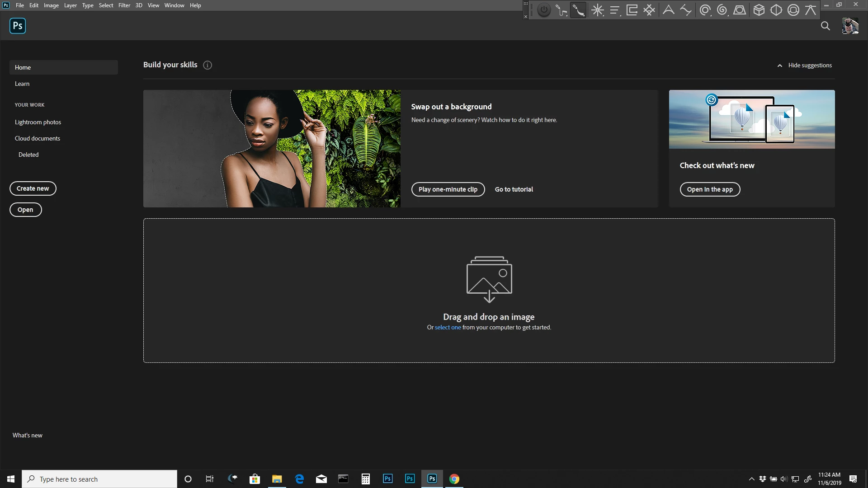Click the Create new button

click(x=33, y=188)
